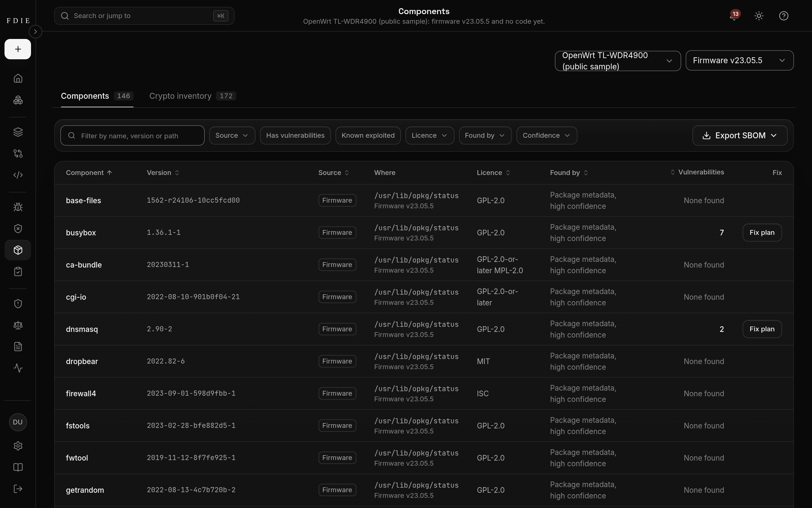This screenshot has height=508, width=812.
Task: Open the shield alert icon in sidebar
Action: click(x=18, y=304)
